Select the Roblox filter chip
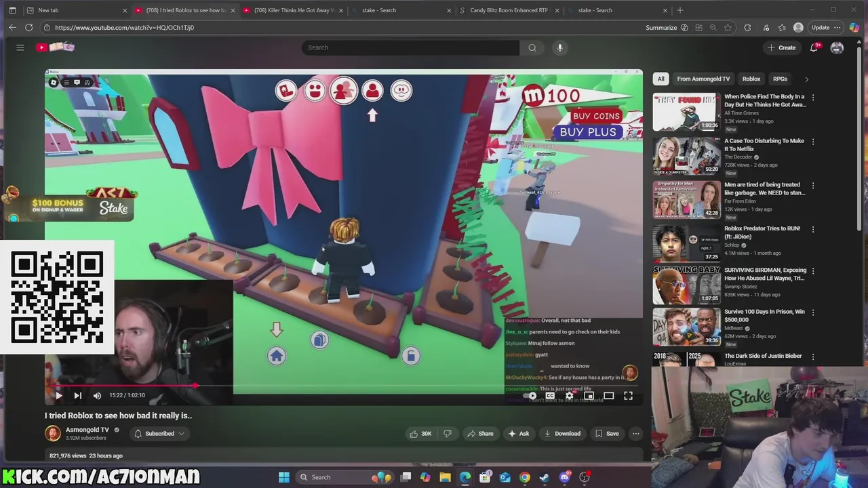 click(x=751, y=79)
